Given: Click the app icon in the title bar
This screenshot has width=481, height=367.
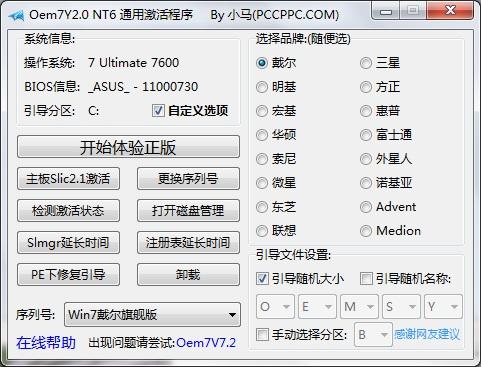Looking at the screenshot, I should (16, 15).
